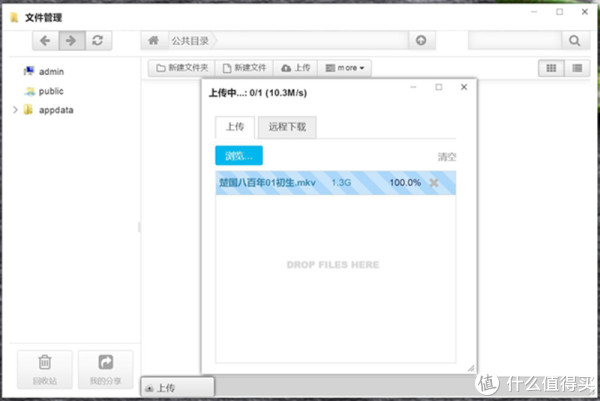Select the public folder

50,91
